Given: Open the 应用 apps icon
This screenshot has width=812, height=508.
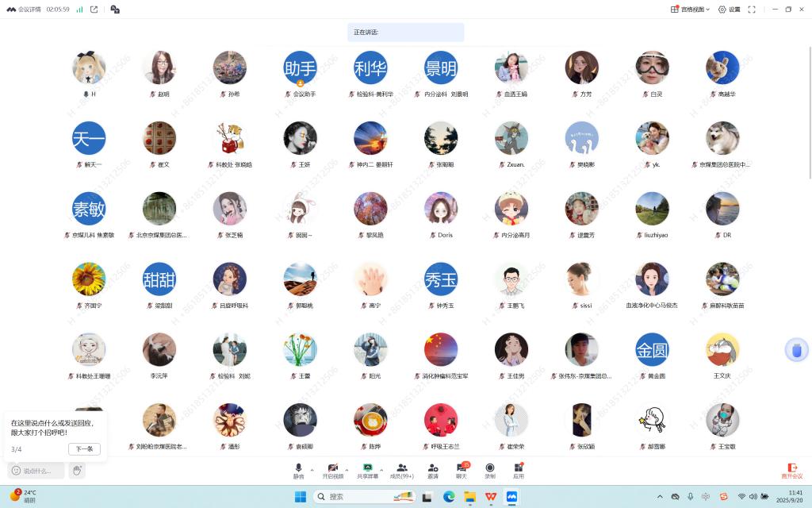Looking at the screenshot, I should pyautogui.click(x=518, y=470).
